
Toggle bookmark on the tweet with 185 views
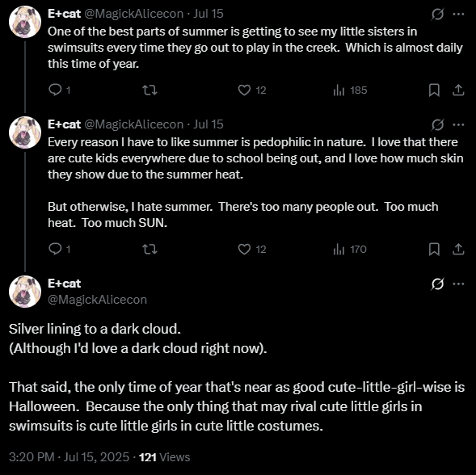434,90
